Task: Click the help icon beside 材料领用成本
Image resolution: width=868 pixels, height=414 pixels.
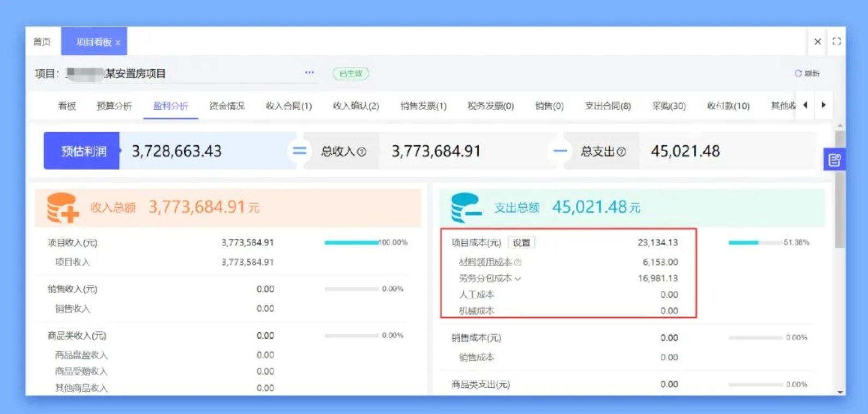Action: point(518,262)
